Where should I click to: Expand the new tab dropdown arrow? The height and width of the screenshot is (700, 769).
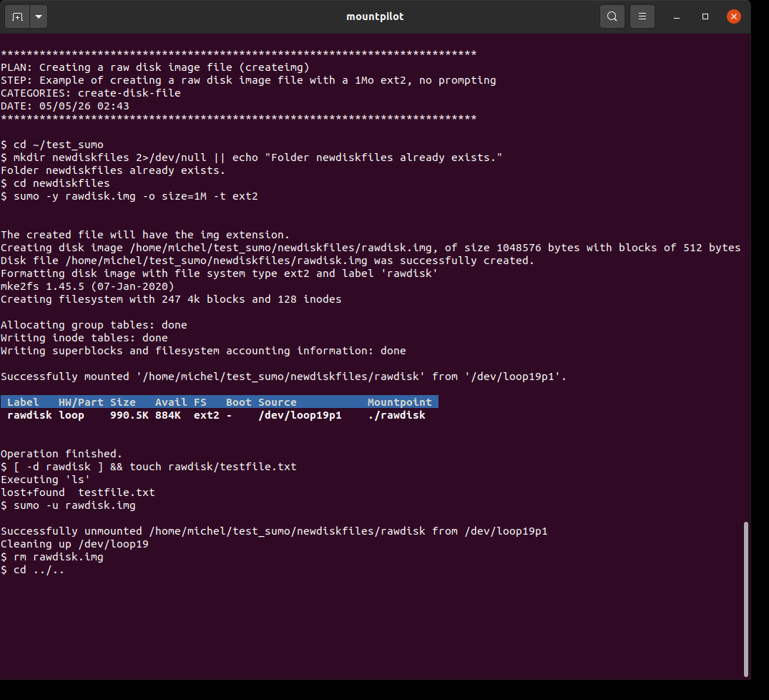pyautogui.click(x=39, y=16)
